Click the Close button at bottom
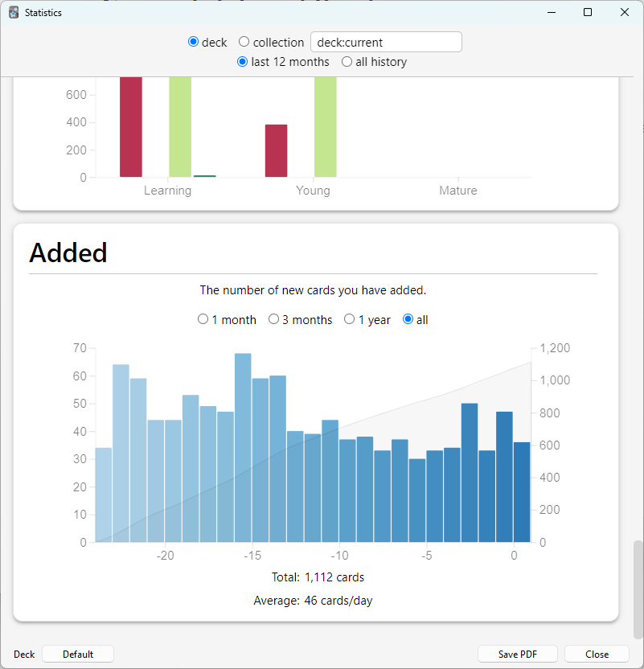The width and height of the screenshot is (644, 669). click(597, 654)
